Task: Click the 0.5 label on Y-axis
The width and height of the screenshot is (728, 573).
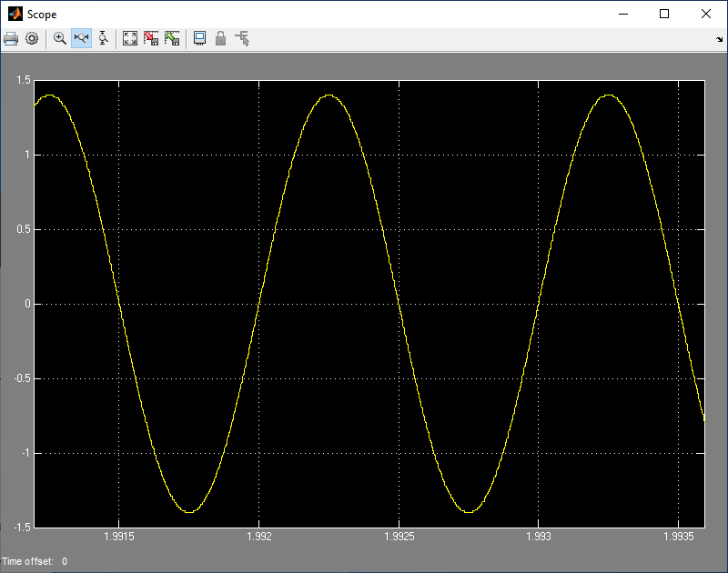Action: click(23, 229)
